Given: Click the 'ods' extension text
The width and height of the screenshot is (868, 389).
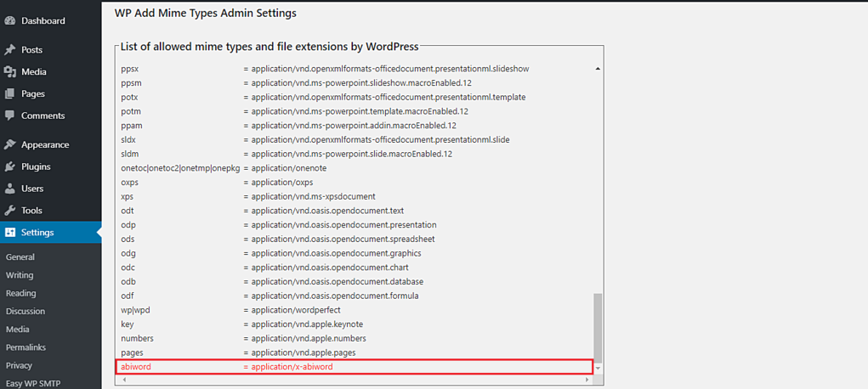Looking at the screenshot, I should 128,239.
